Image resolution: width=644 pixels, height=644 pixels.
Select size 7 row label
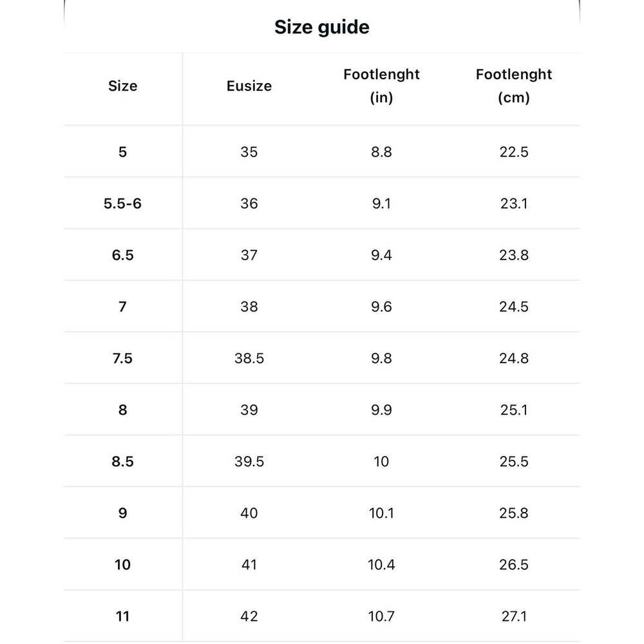point(123,307)
